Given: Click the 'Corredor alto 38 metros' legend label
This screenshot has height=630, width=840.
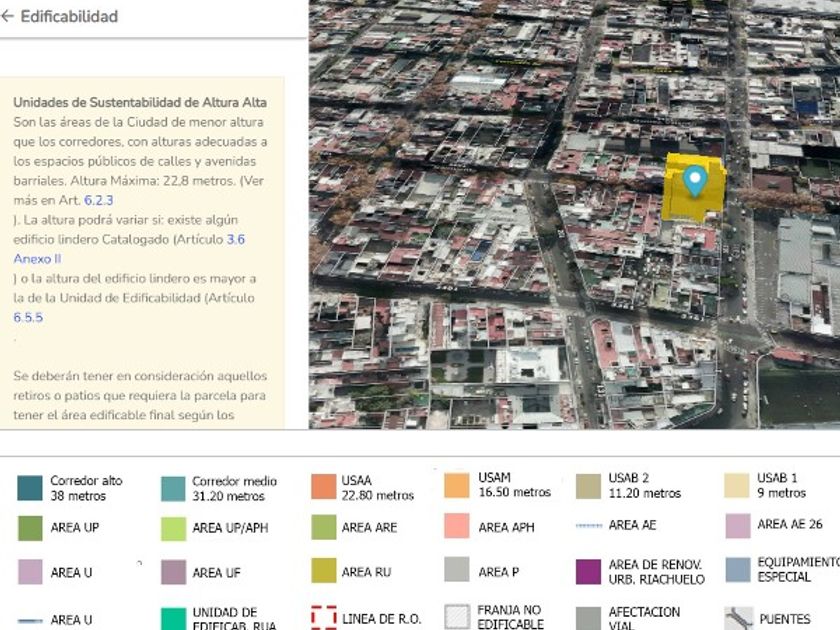Looking at the screenshot, I should 86,488.
